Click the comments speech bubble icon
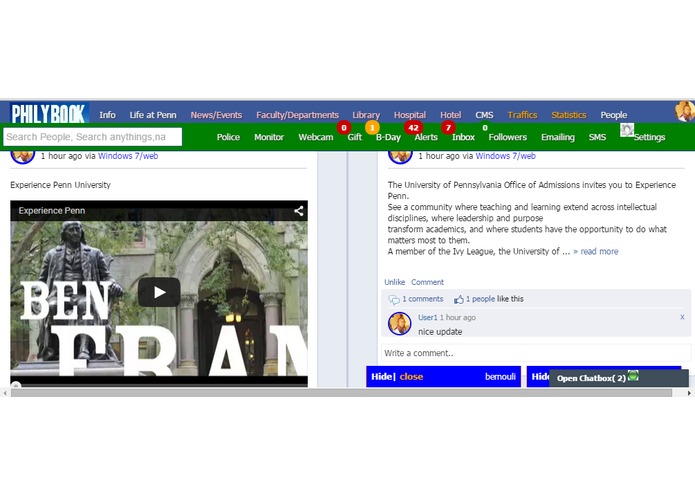This screenshot has height=494, width=695. coord(394,300)
